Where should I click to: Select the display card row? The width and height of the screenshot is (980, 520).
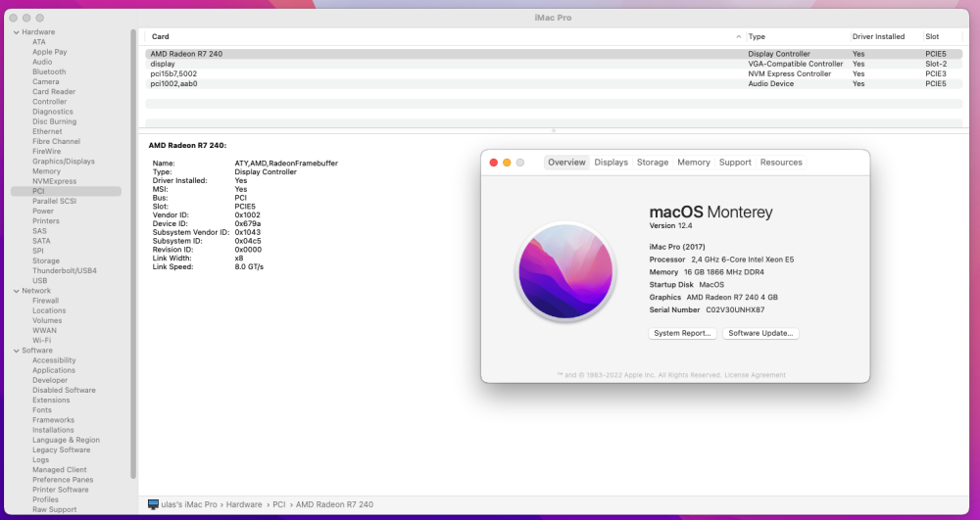(554, 64)
